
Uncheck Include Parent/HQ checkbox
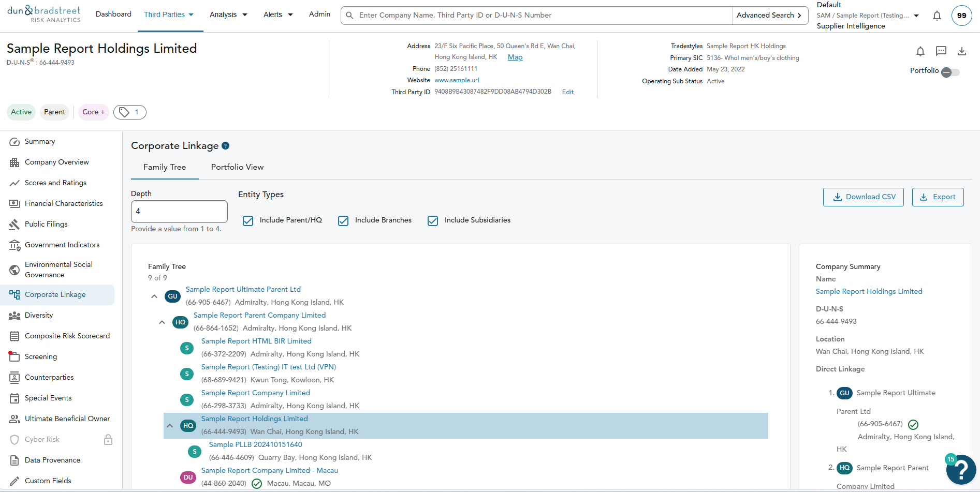click(x=248, y=221)
